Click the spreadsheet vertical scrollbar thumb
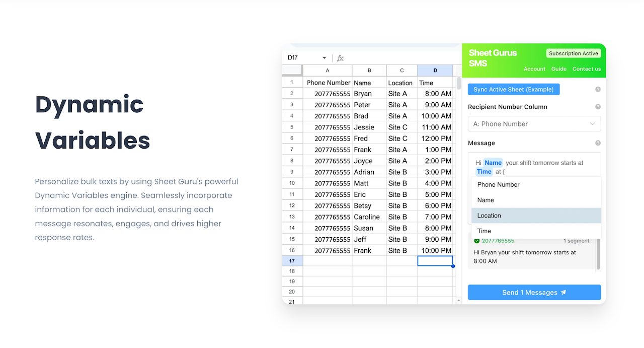The width and height of the screenshot is (644, 348). point(458,83)
